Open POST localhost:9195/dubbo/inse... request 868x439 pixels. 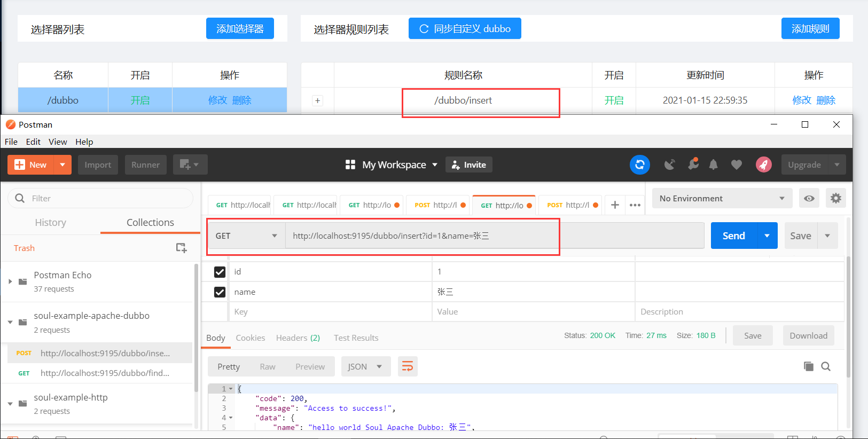pos(100,353)
